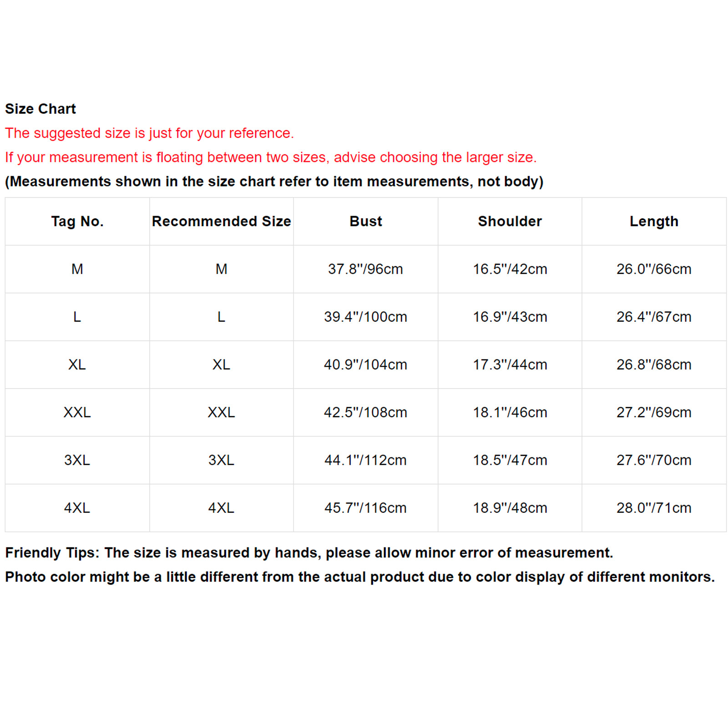Click the Tag No. column header
The height and width of the screenshot is (728, 728).
[x=77, y=221]
